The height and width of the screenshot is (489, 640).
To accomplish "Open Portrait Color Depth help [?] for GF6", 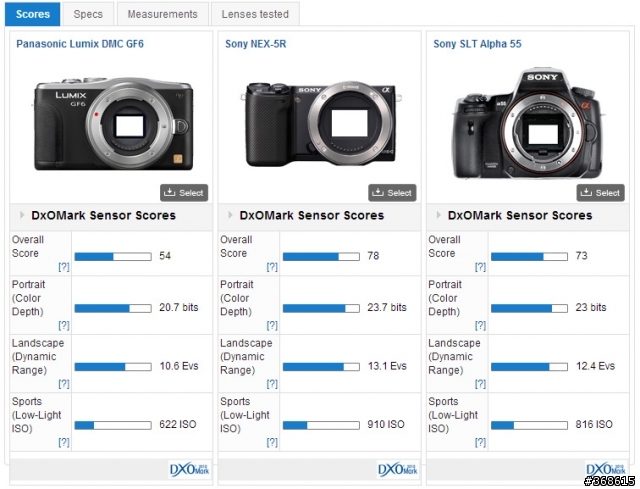I will (64, 325).
